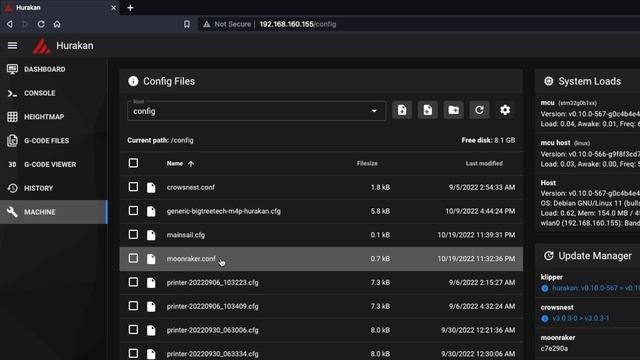Click the upload file button
The image size is (640, 360).
[x=402, y=110]
